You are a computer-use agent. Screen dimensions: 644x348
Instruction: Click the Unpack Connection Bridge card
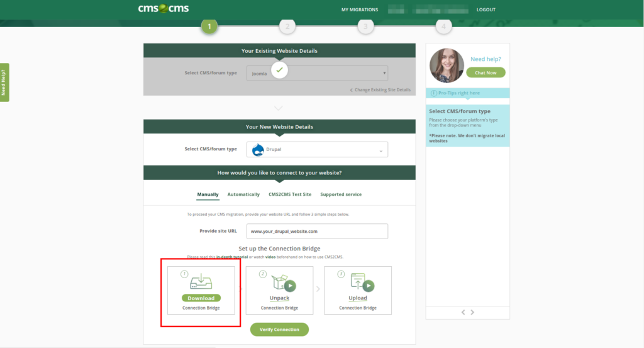click(x=279, y=291)
